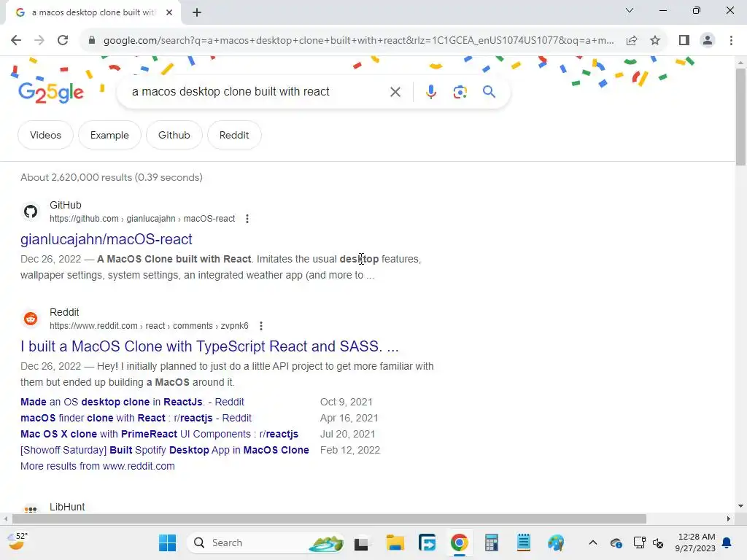
Task: Click the GitHub favicon in results
Action: tap(31, 211)
